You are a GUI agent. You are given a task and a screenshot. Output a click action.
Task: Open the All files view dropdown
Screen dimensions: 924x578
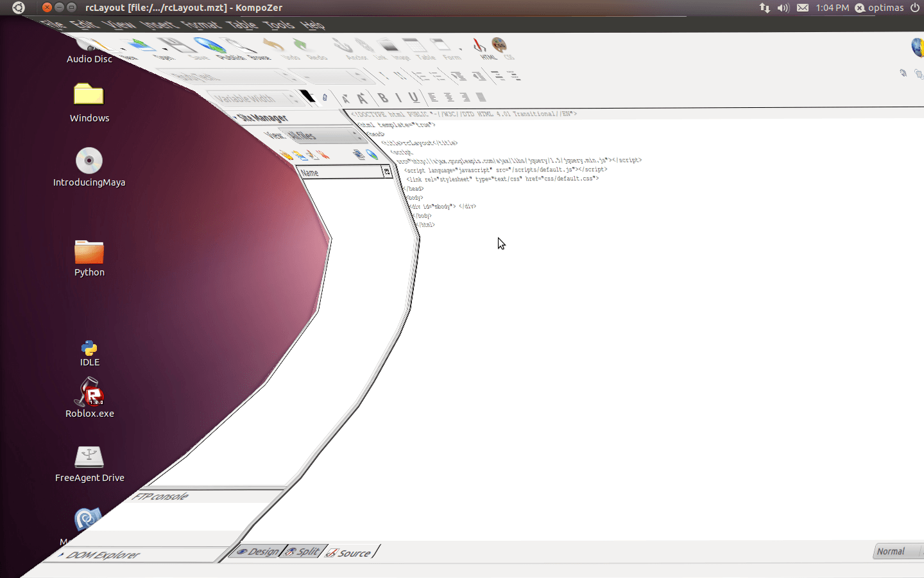tap(322, 136)
